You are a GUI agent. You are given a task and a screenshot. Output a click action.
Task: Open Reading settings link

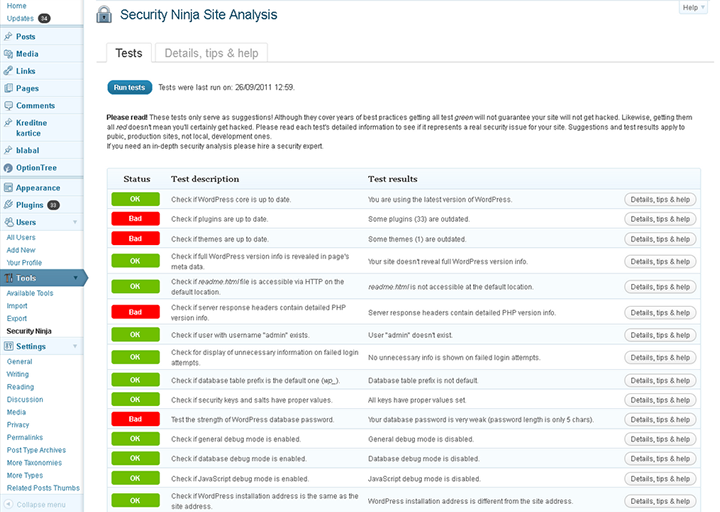(20, 387)
